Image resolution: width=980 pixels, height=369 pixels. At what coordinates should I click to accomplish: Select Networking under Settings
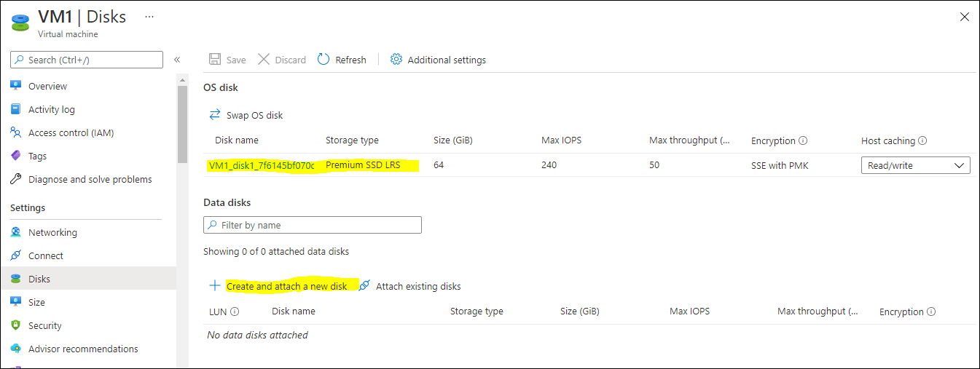pyautogui.click(x=52, y=232)
